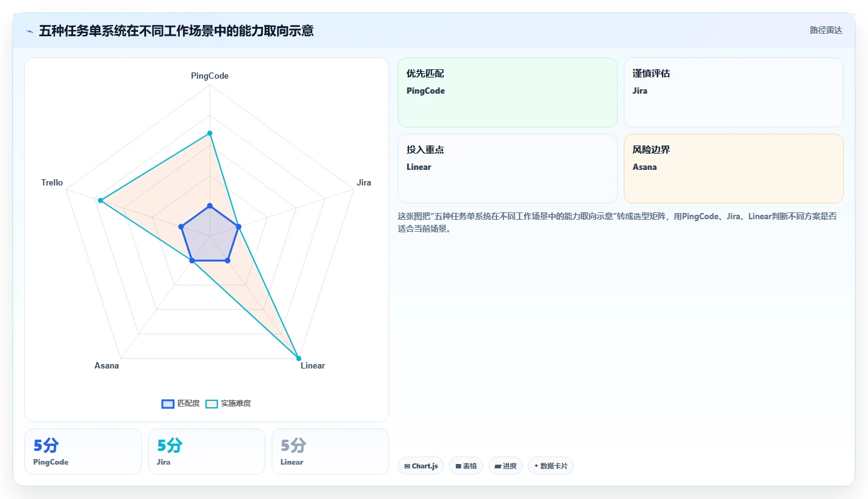868x499 pixels.
Task: Select the 优先匹配 PingCode card
Action: point(507,92)
